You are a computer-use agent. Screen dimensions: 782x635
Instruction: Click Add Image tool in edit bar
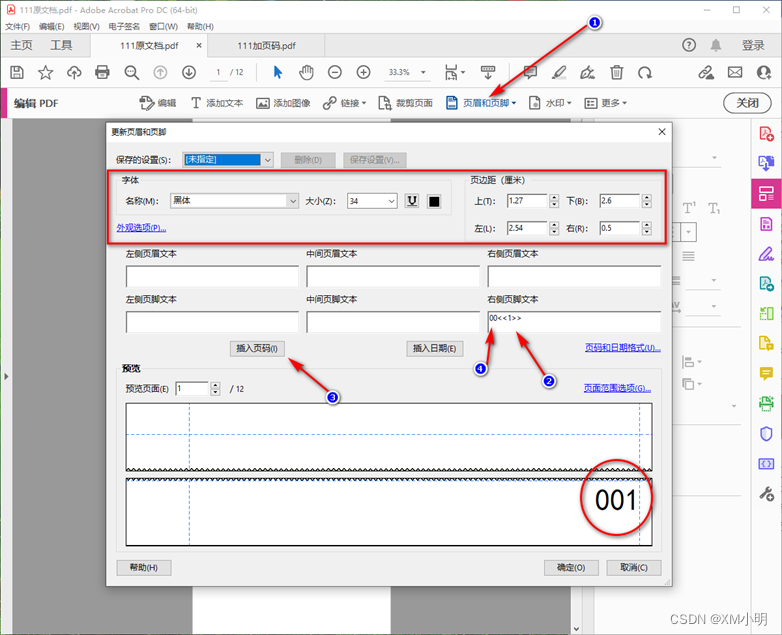[283, 103]
